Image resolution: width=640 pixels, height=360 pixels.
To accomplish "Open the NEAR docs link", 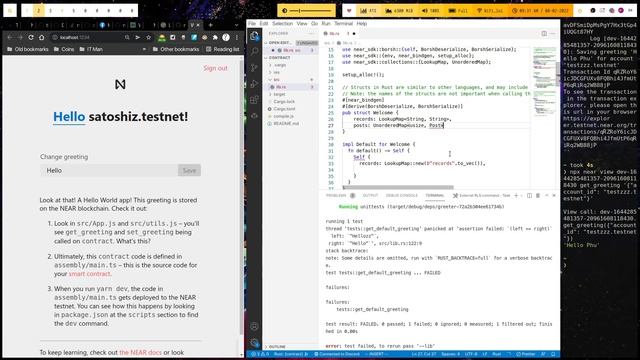I will click(140, 352).
